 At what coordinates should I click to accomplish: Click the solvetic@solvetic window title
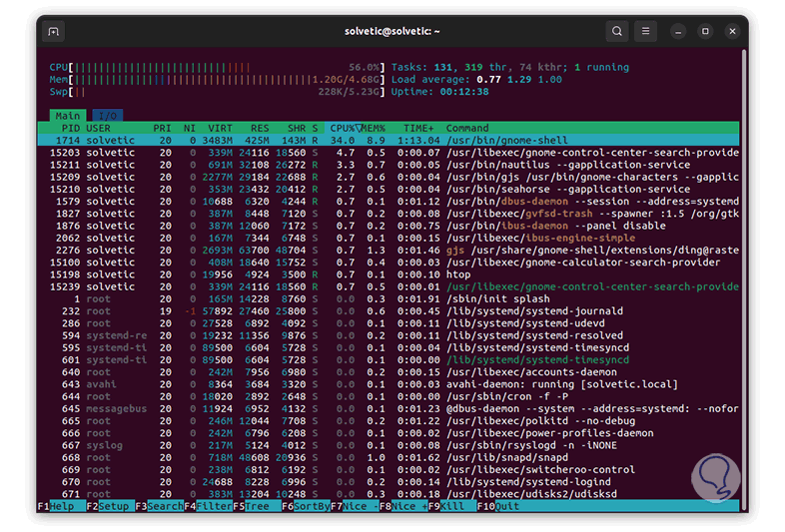coord(392,32)
